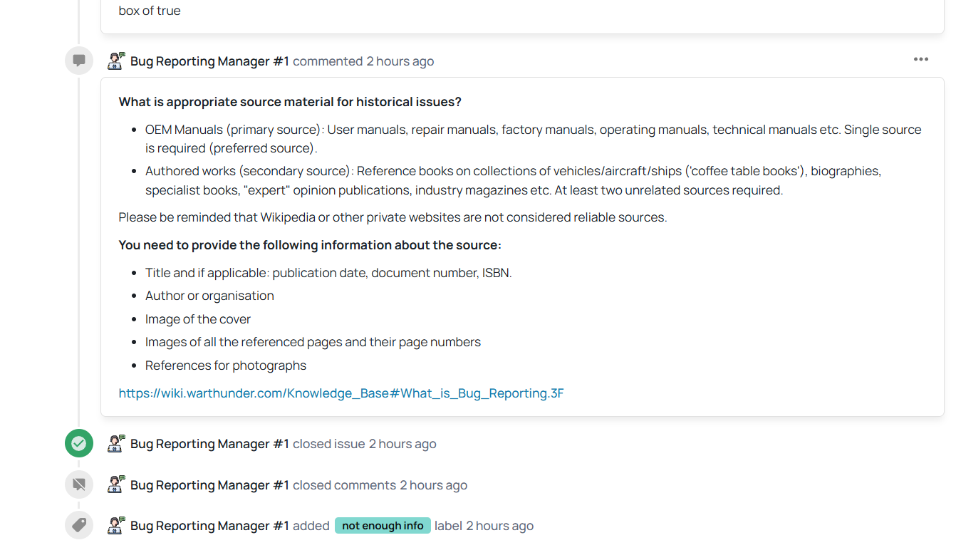Click the avatar in the closed comments row
The width and height of the screenshot is (956, 560).
(x=116, y=485)
